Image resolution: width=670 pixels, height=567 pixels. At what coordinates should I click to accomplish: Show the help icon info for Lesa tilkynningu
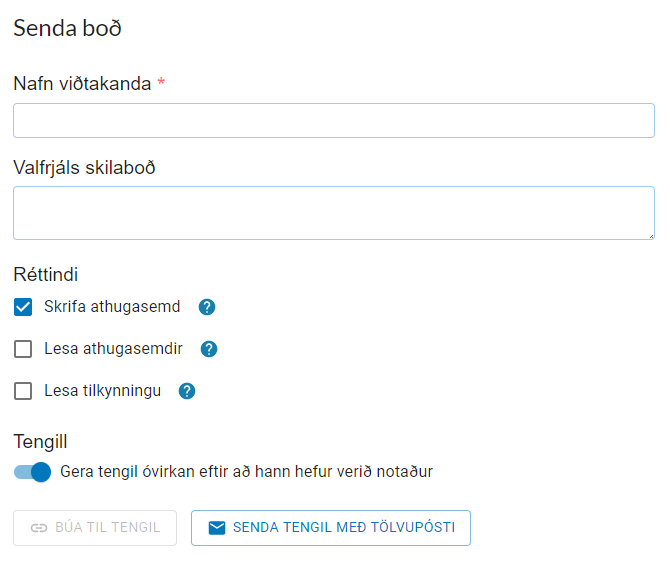point(187,391)
